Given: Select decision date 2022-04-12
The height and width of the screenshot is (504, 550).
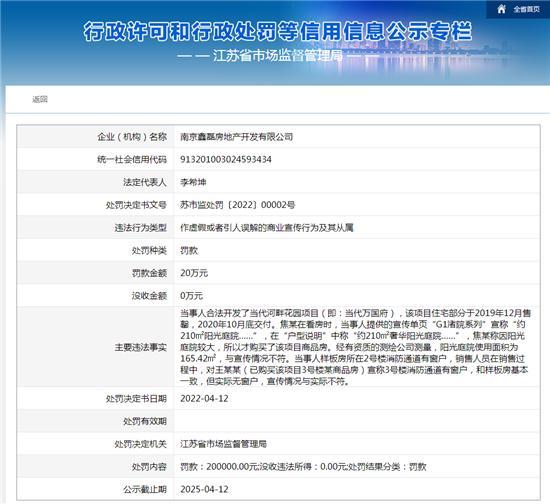Looking at the screenshot, I should coord(204,399).
